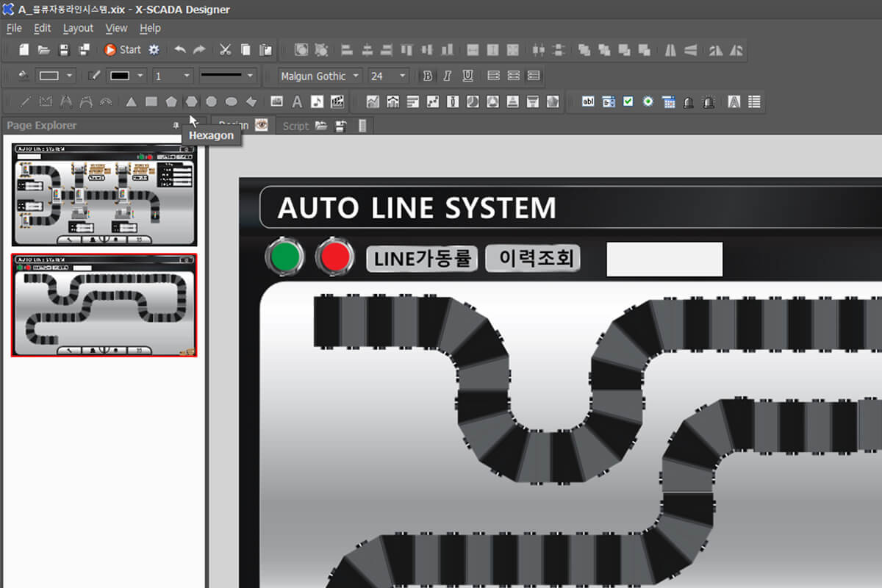Toggle bold text formatting
This screenshot has width=882, height=588.
point(428,76)
